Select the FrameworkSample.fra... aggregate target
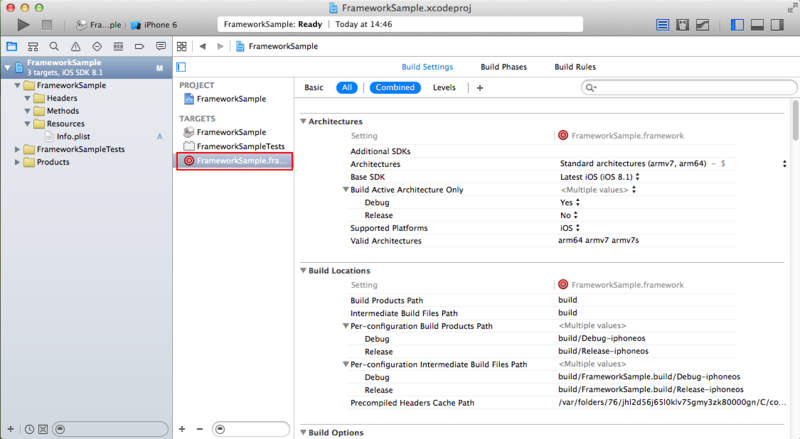Screen dimensions: 800x439 click(x=235, y=161)
